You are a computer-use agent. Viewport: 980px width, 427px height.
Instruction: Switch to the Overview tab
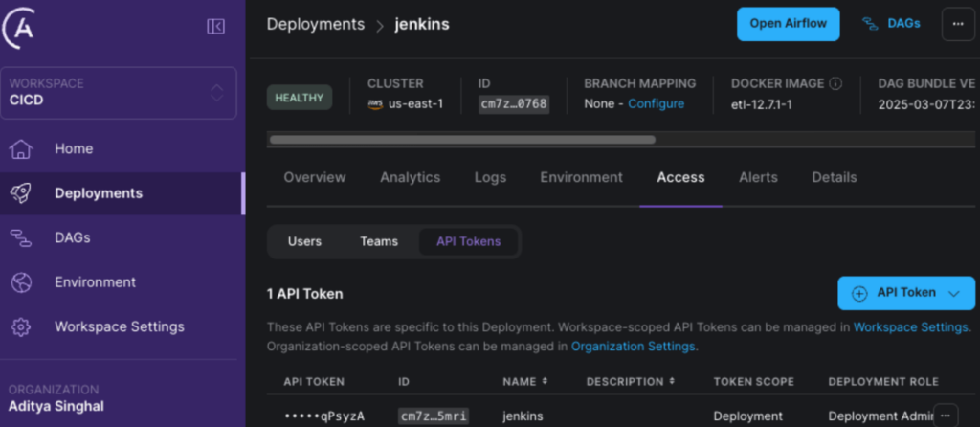click(314, 177)
